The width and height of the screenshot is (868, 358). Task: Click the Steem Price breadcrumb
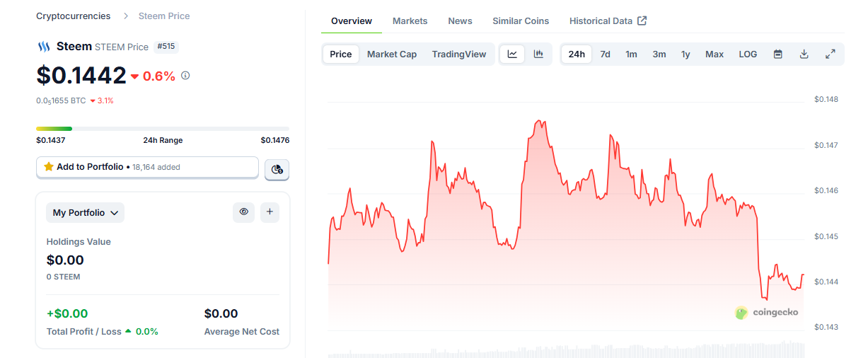pyautogui.click(x=164, y=16)
